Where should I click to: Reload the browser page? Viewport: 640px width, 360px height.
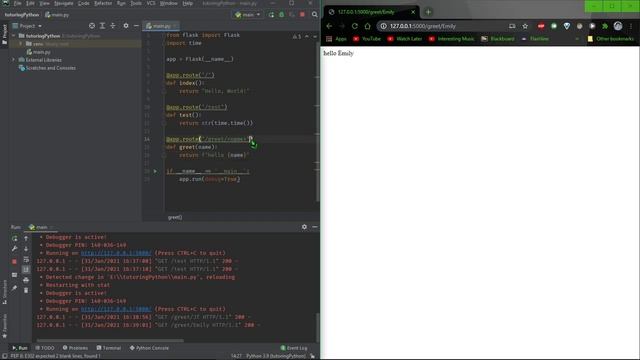pos(355,26)
